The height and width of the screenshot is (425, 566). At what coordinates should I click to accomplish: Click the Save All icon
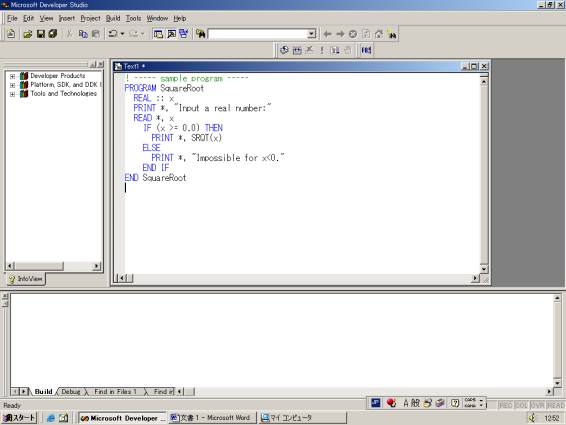coord(53,34)
